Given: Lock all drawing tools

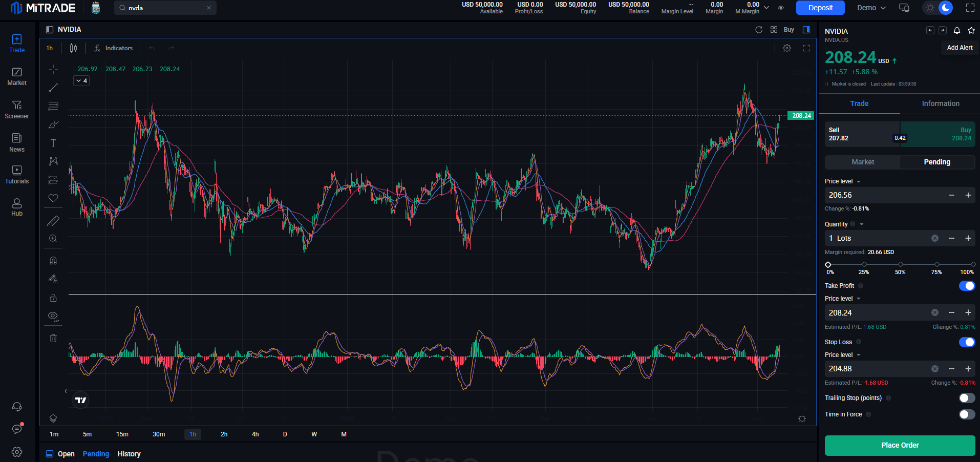Looking at the screenshot, I should coord(53,298).
